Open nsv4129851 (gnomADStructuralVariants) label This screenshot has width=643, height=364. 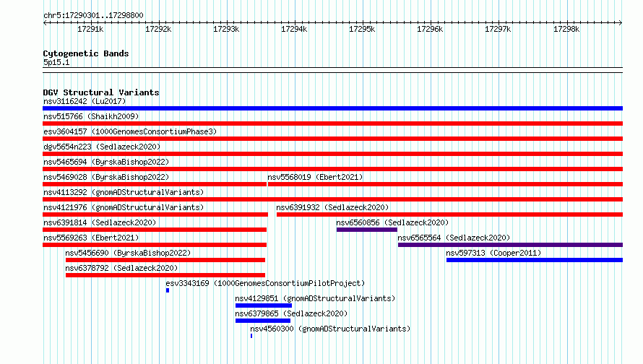[x=315, y=298]
